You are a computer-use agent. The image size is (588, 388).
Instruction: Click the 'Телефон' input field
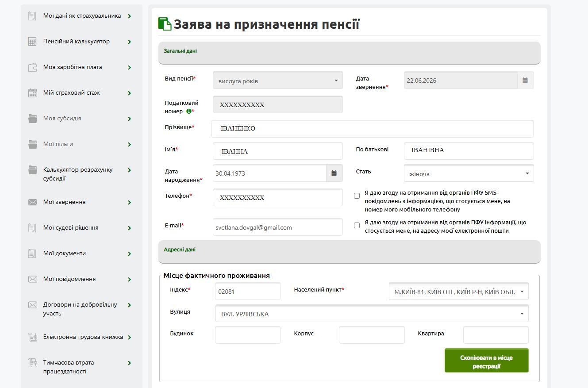click(278, 198)
